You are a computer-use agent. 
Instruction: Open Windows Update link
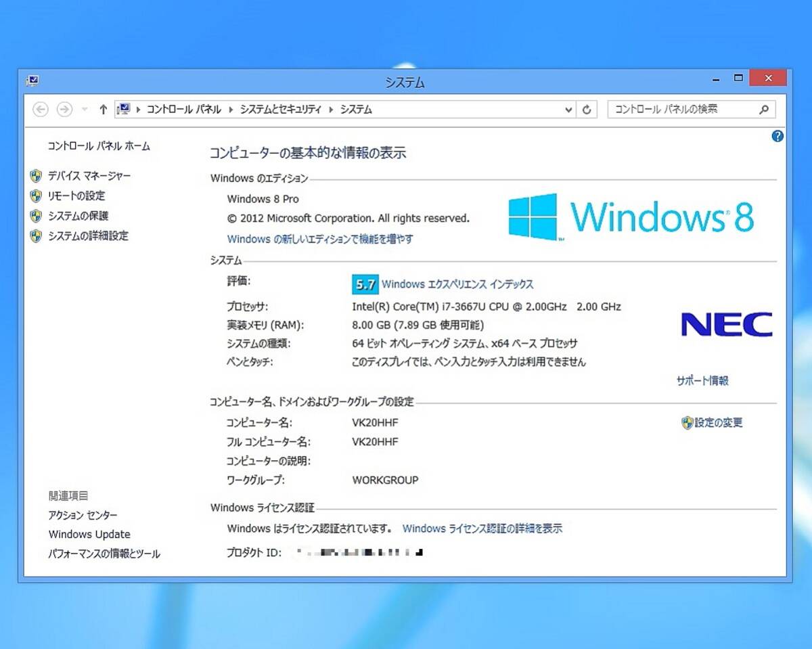tap(89, 535)
